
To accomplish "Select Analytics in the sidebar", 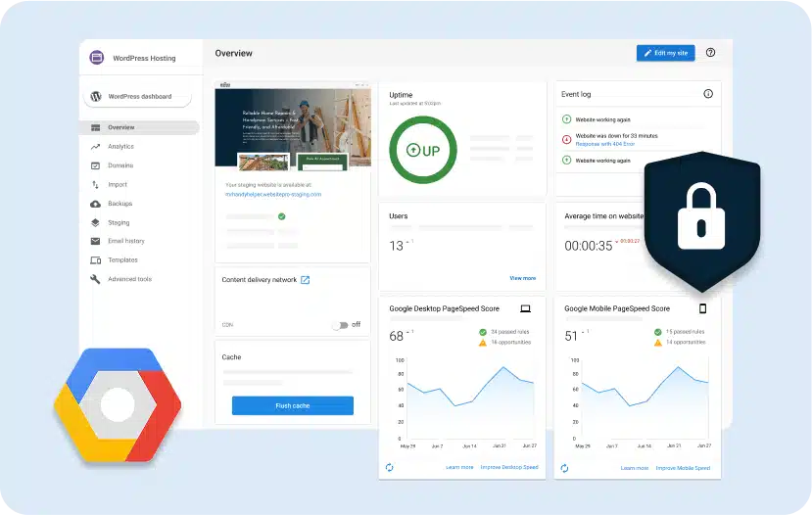I will tap(120, 147).
